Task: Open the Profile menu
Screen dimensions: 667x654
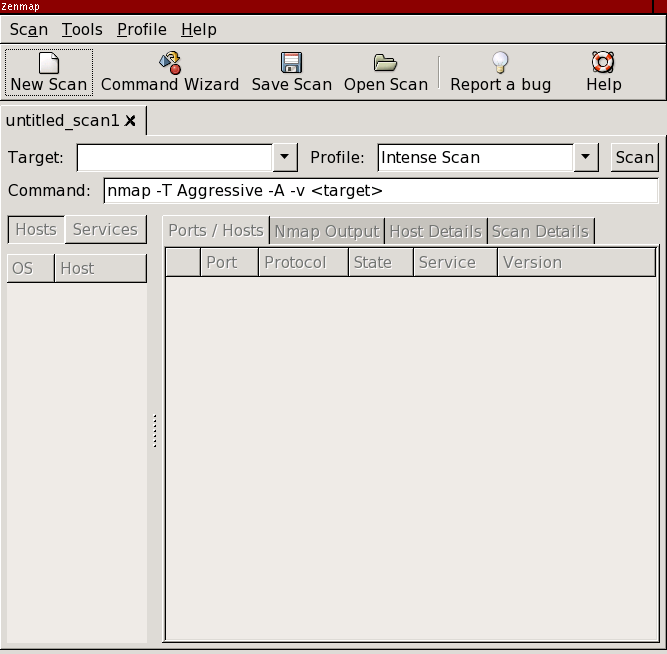Action: point(142,29)
